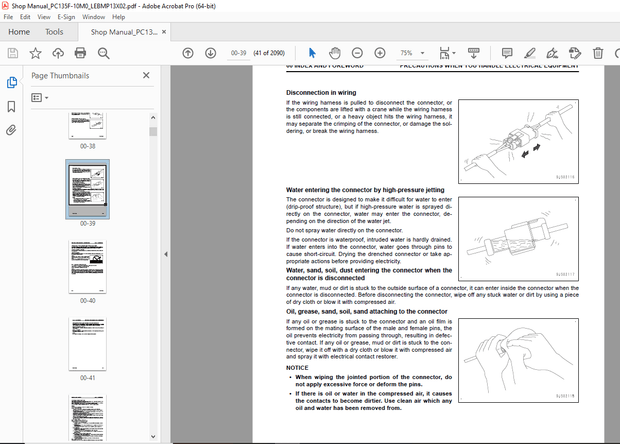Select the Shop Manual_PC13... document tab

124,32
